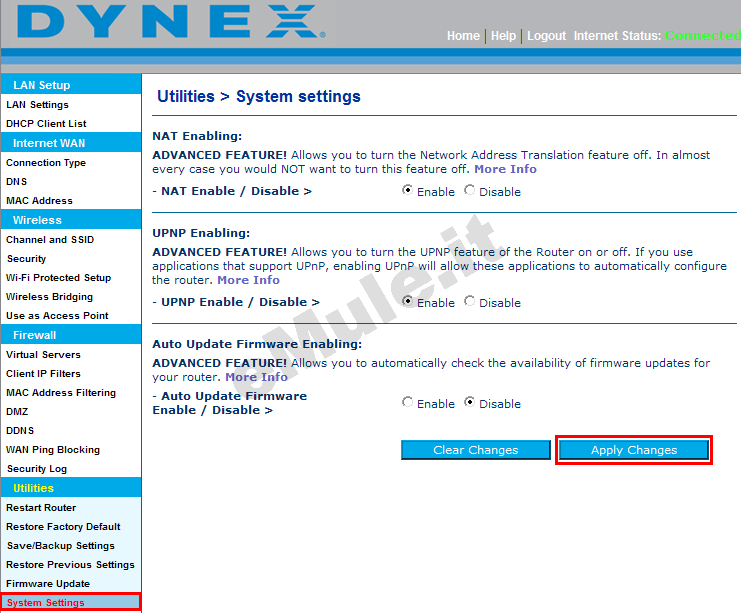The image size is (741, 613).
Task: Open LAN Setup section header
Action: (x=71, y=85)
